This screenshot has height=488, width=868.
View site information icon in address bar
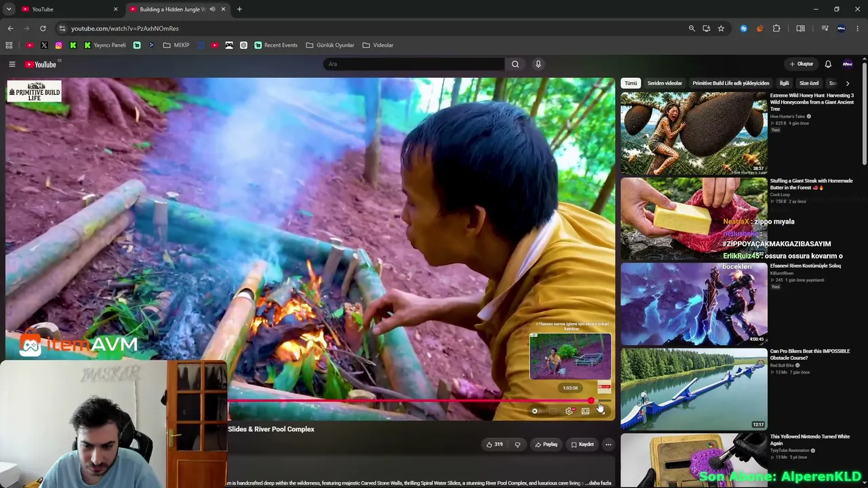(62, 28)
